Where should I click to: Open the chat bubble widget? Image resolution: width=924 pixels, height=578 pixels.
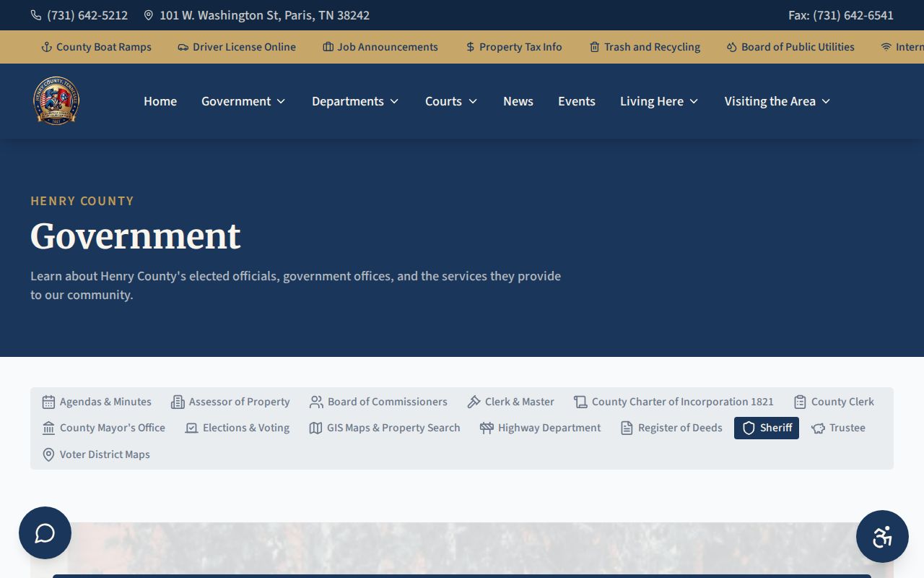(x=45, y=532)
